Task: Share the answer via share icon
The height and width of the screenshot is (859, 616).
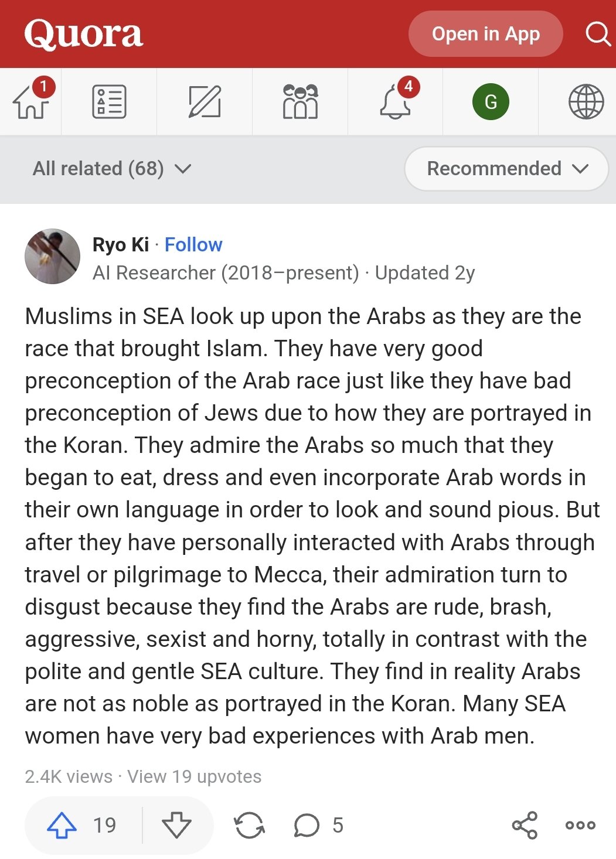Action: tap(525, 825)
